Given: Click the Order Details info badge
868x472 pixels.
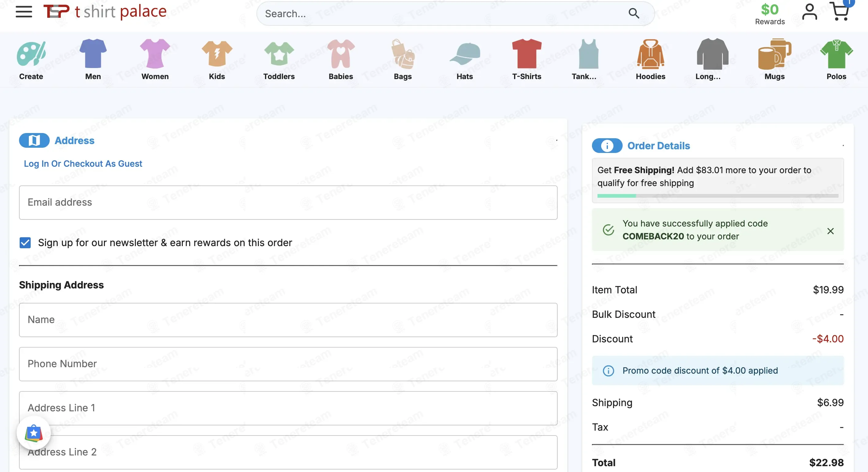Looking at the screenshot, I should (607, 146).
